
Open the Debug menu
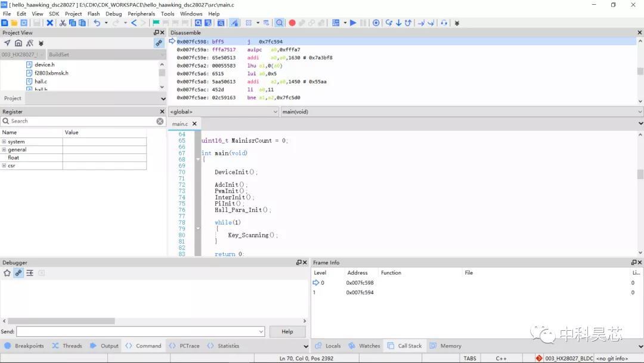[114, 14]
